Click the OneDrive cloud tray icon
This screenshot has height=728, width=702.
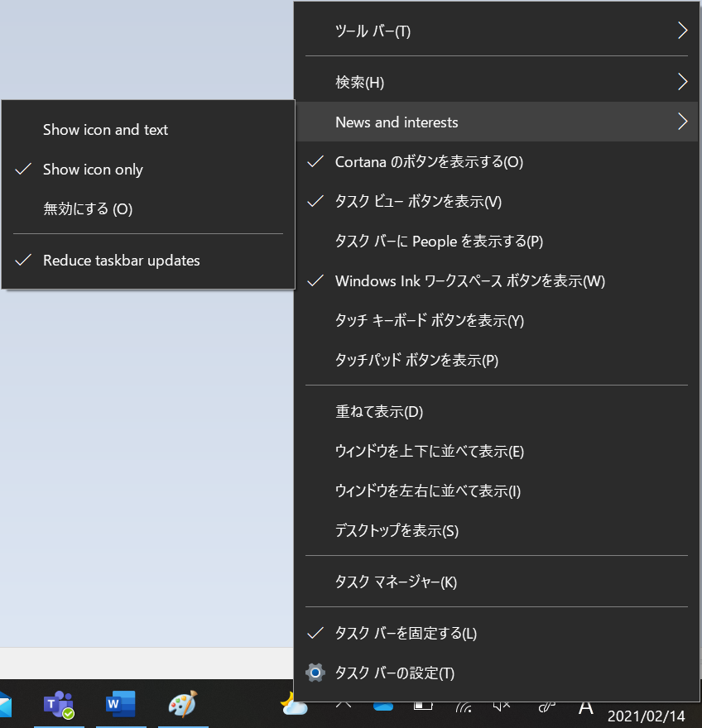(383, 706)
